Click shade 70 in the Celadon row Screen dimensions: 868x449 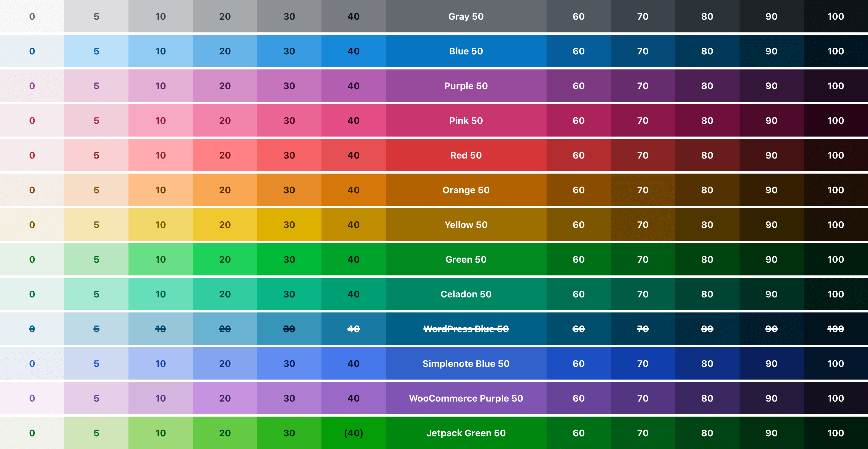pyautogui.click(x=643, y=294)
